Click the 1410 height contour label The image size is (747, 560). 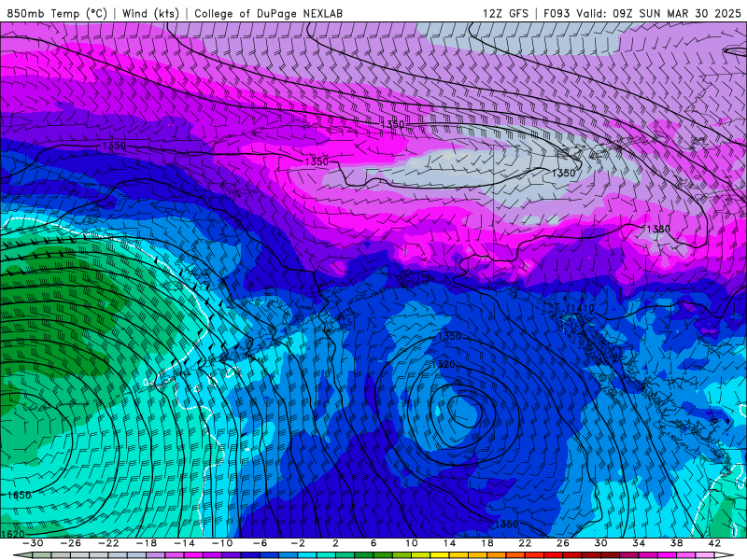[582, 308]
